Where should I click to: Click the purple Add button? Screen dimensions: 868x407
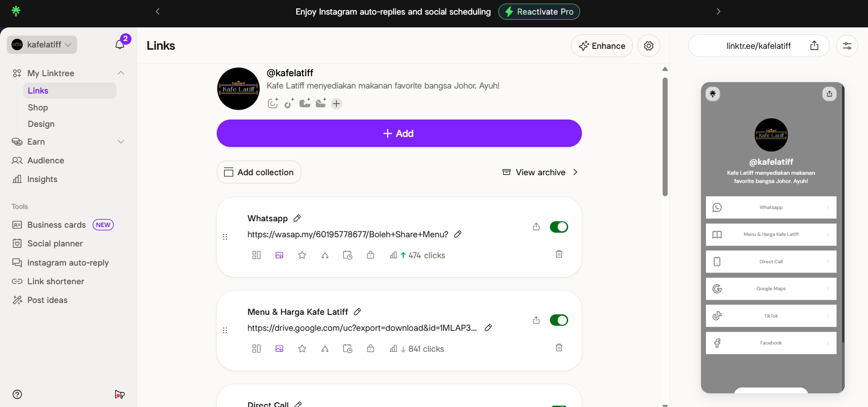pos(399,133)
